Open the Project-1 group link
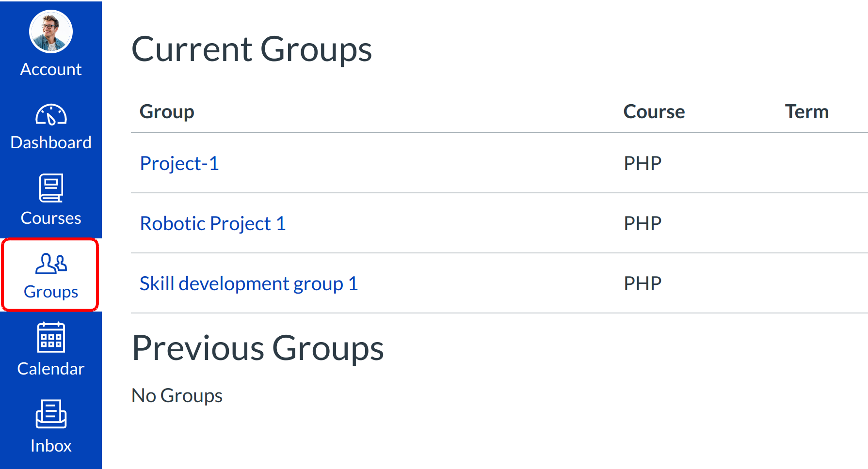 (x=179, y=163)
